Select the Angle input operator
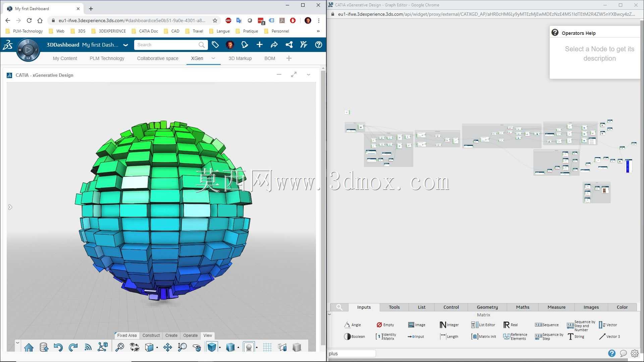Image resolution: width=644 pixels, height=362 pixels. click(353, 325)
